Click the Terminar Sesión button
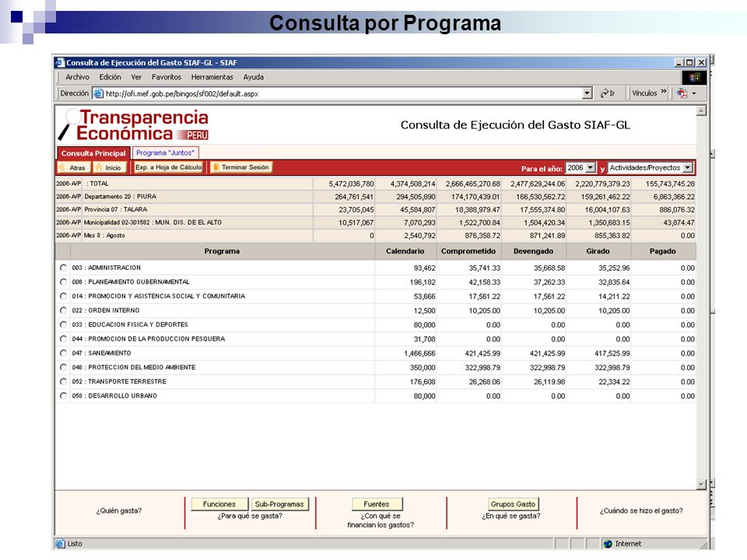The image size is (747, 560). 241,167
